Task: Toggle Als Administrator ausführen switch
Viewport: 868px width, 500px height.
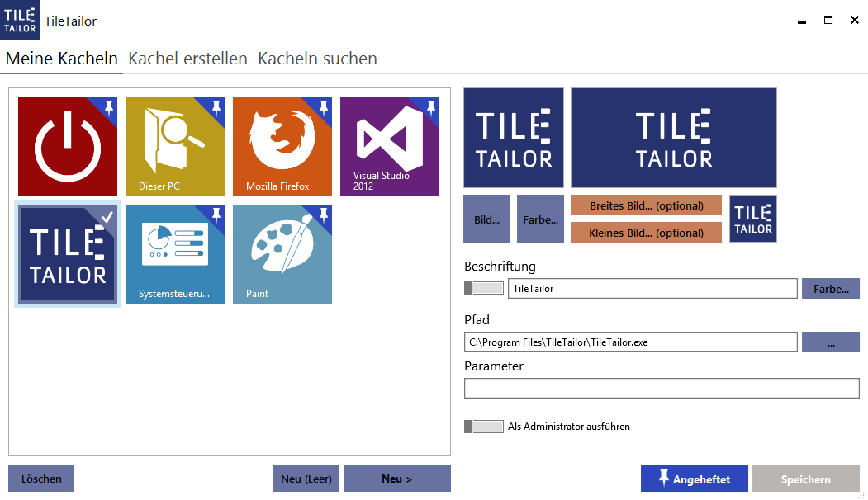Action: coord(484,427)
